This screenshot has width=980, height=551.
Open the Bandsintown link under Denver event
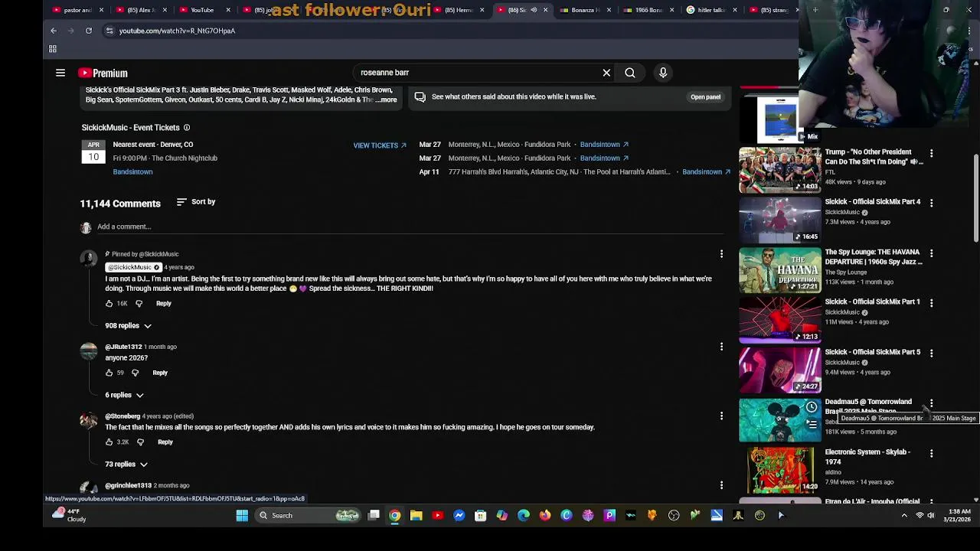(132, 172)
